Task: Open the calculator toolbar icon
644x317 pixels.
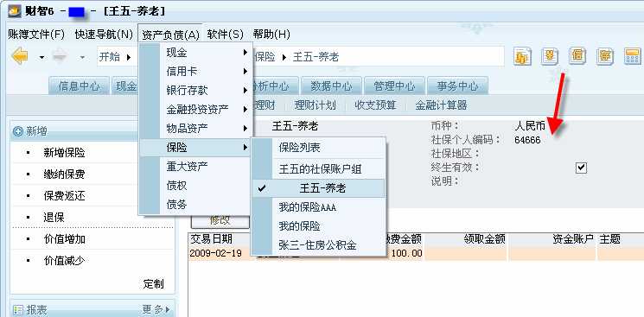Action: [633, 56]
